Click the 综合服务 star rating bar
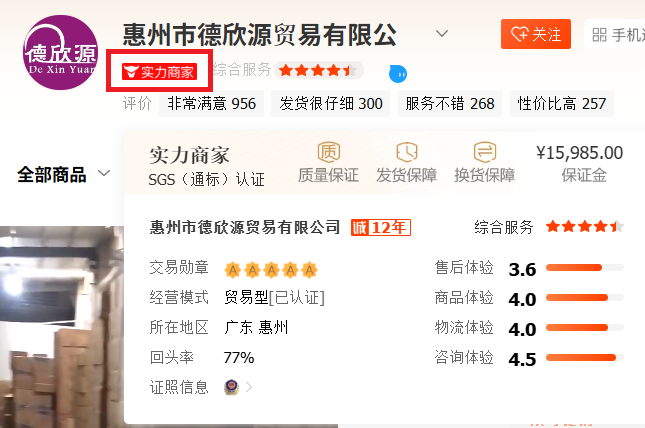The image size is (645, 428). pyautogui.click(x=319, y=70)
